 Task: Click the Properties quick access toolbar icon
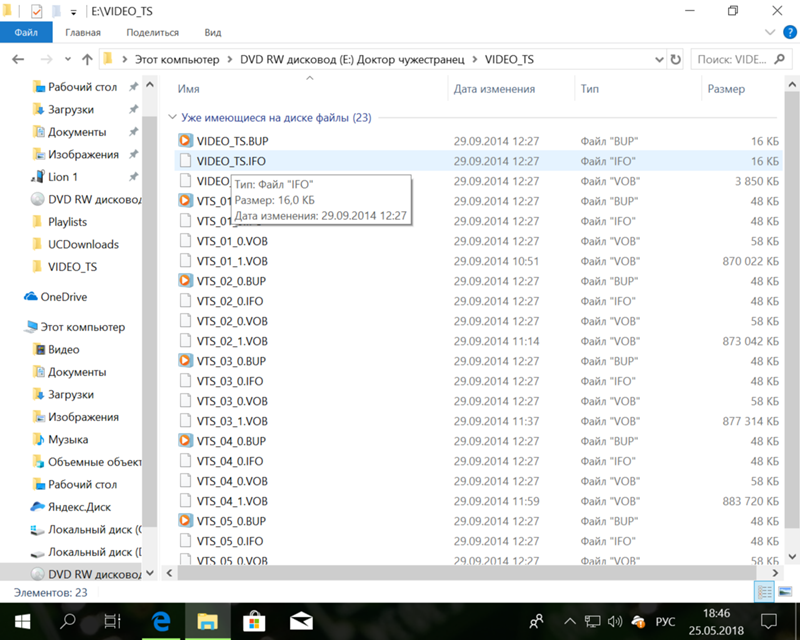[x=36, y=11]
